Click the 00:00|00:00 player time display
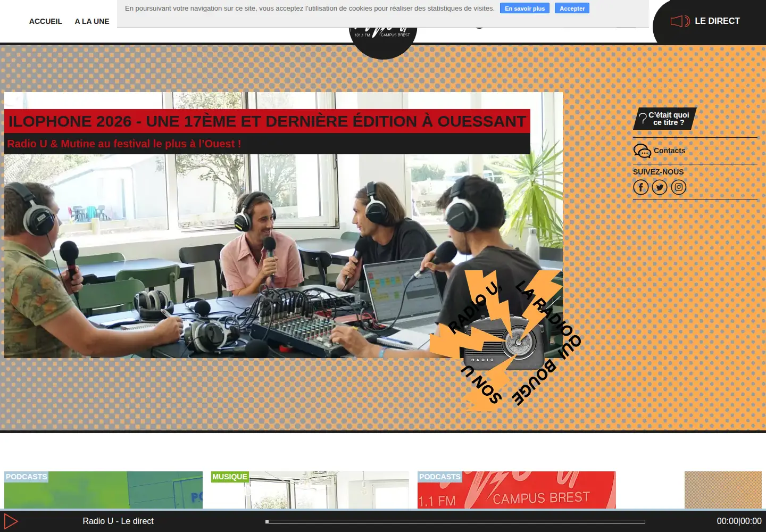The height and width of the screenshot is (532, 766). tap(739, 521)
